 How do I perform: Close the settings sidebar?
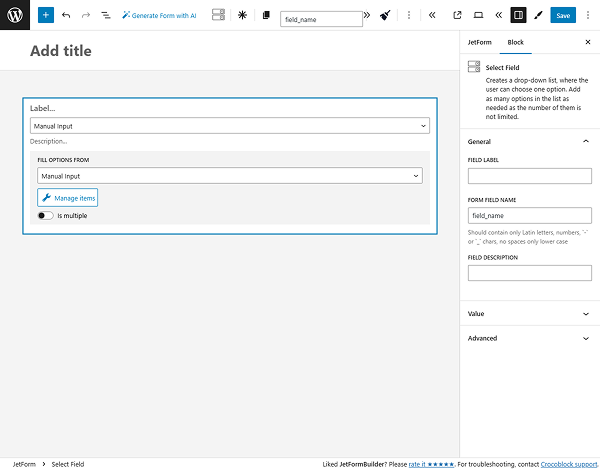pos(588,42)
